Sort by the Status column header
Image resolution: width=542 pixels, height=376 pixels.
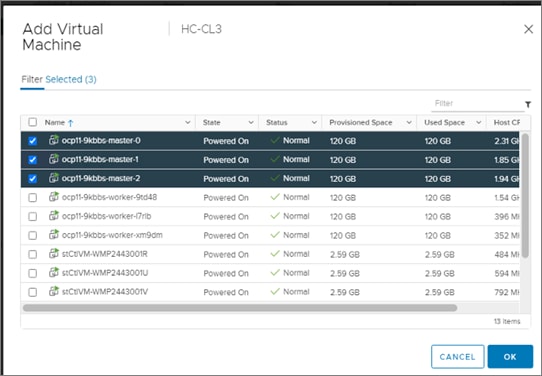click(x=277, y=122)
